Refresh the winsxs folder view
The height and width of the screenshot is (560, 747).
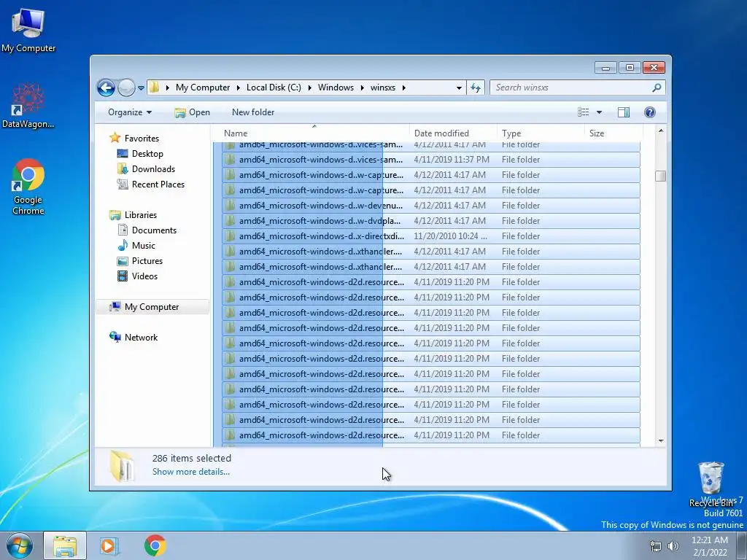point(476,87)
